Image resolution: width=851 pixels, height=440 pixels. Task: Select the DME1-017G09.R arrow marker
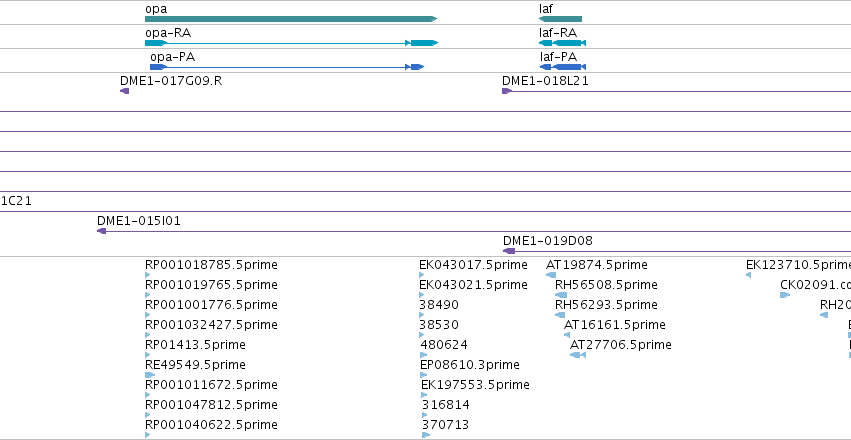coord(125,91)
